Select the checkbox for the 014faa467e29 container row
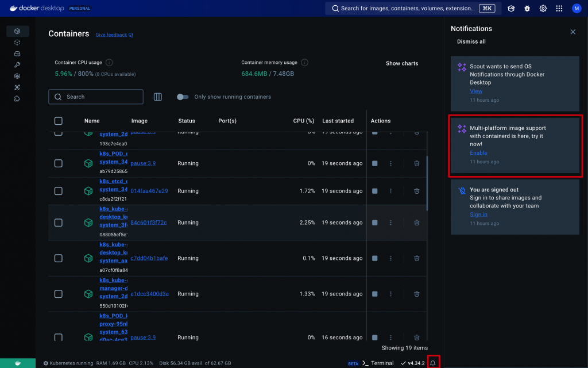This screenshot has width=588, height=368. (59, 191)
